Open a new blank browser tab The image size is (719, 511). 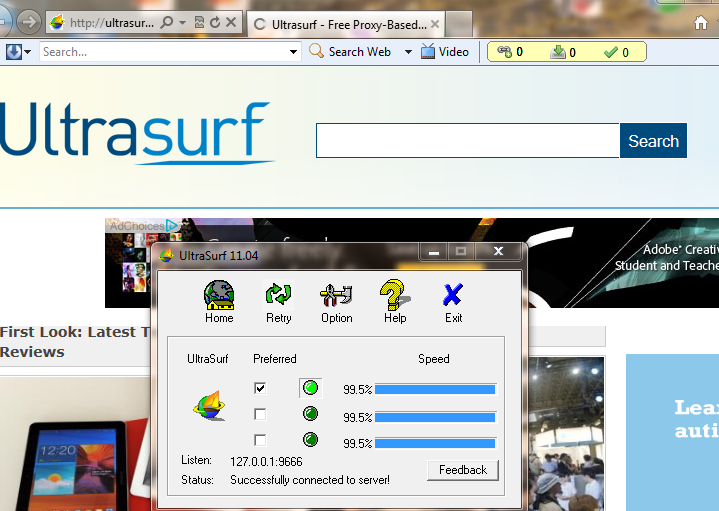[x=459, y=24]
